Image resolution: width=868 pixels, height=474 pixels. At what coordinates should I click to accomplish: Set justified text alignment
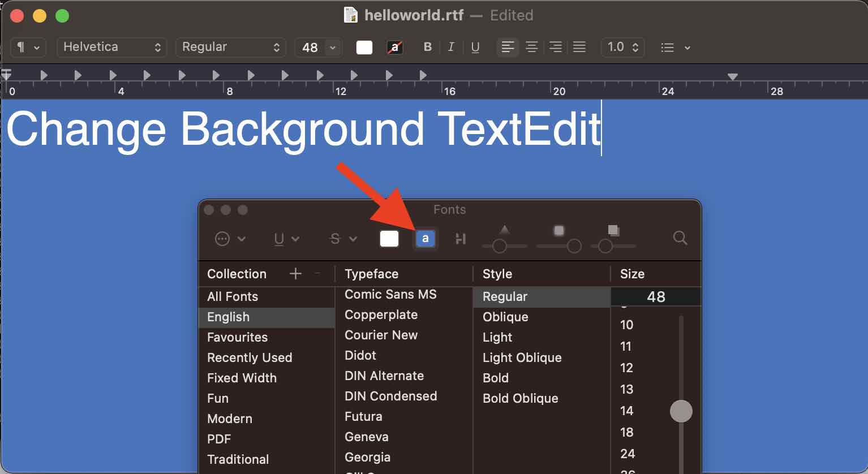579,47
